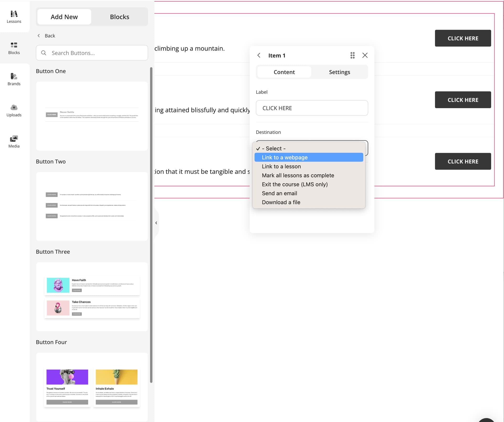Click the drag handle dots icon in Item 1
The image size is (504, 422).
click(x=352, y=55)
